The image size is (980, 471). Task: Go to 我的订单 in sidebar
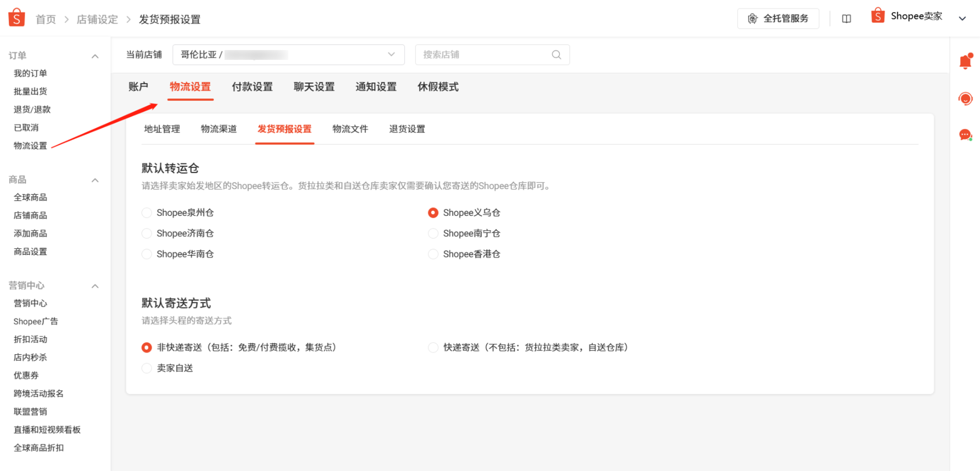(x=30, y=73)
